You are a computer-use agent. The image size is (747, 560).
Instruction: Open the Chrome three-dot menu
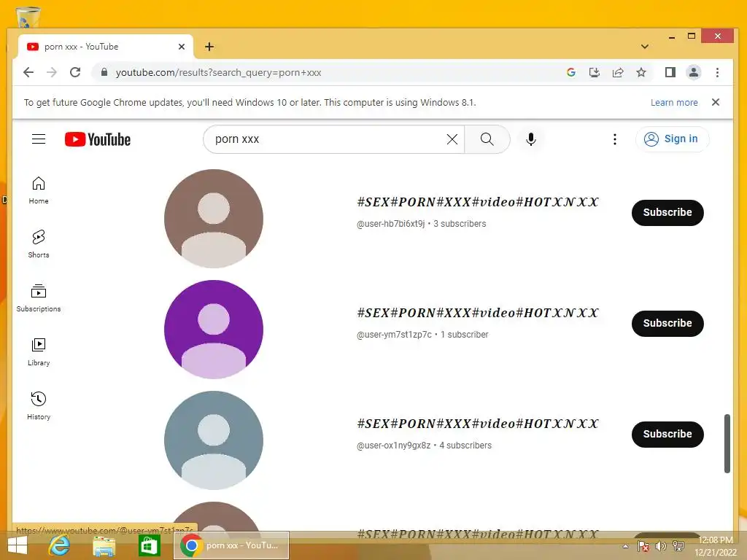coord(718,72)
